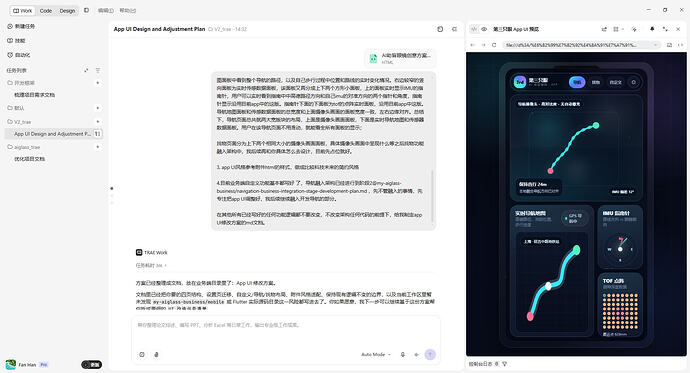
Task: Add a task to the aiglass_trae folder
Action: click(98, 147)
